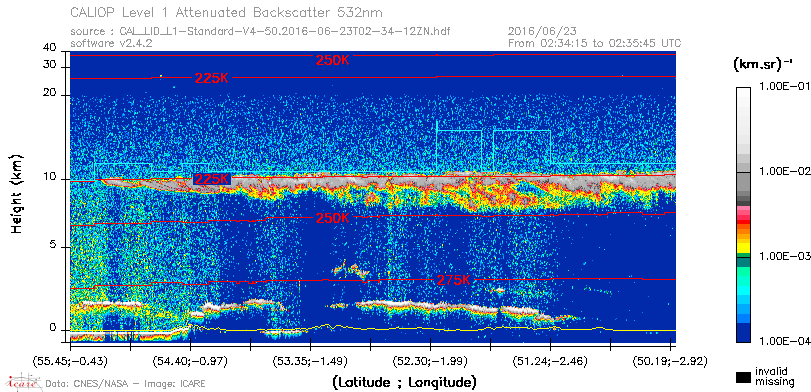Click the 'software v2.4.2' text

tap(111, 43)
